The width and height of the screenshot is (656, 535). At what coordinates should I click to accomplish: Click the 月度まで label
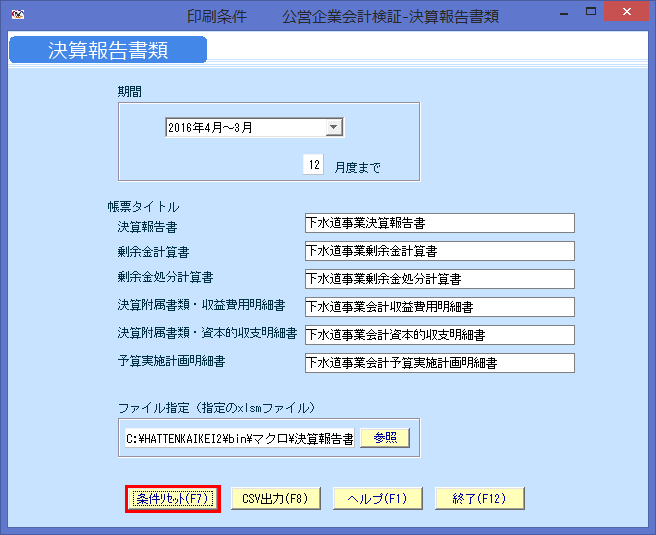pyautogui.click(x=358, y=167)
